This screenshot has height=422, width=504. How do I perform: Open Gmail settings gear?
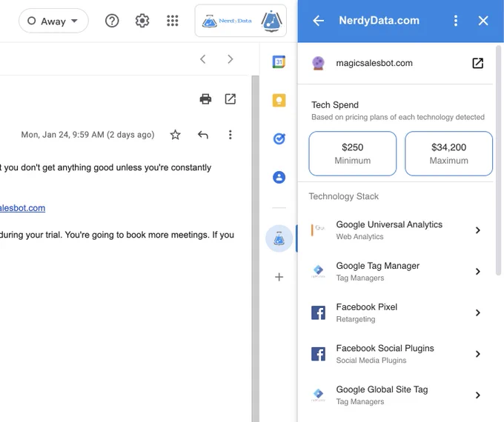click(x=142, y=21)
